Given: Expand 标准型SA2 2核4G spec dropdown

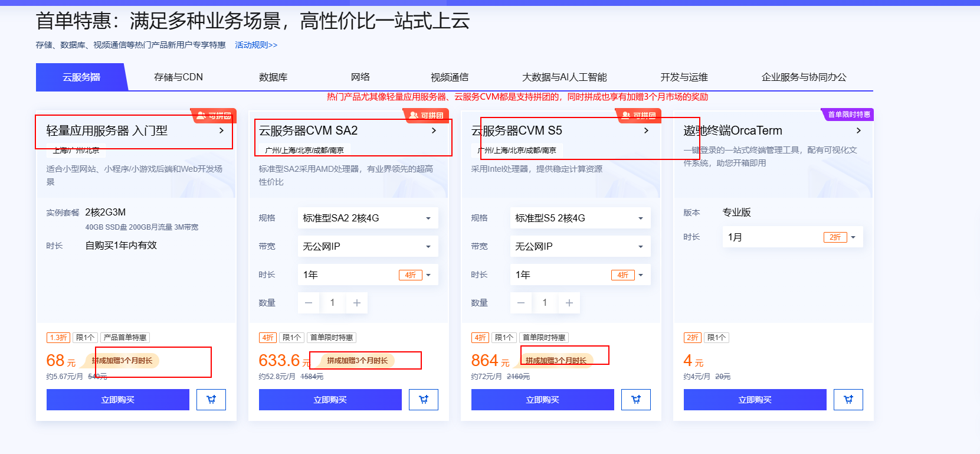Looking at the screenshot, I should 368,218.
